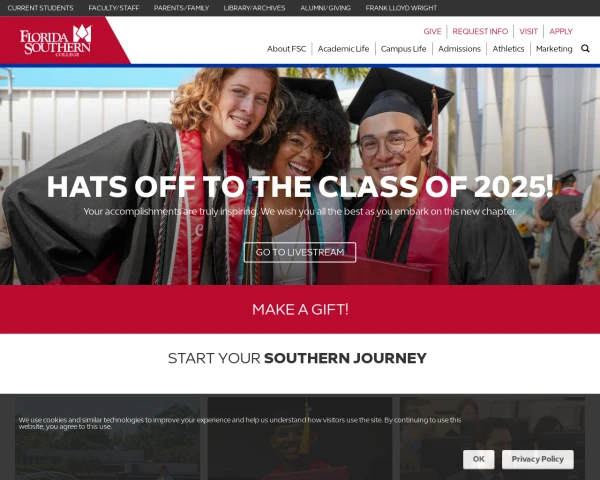Open the Faculty/Staff link
600x480 pixels.
click(x=114, y=8)
